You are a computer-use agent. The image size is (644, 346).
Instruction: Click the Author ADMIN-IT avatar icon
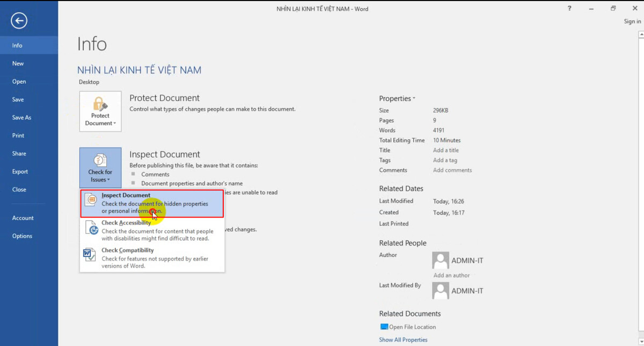(x=440, y=260)
